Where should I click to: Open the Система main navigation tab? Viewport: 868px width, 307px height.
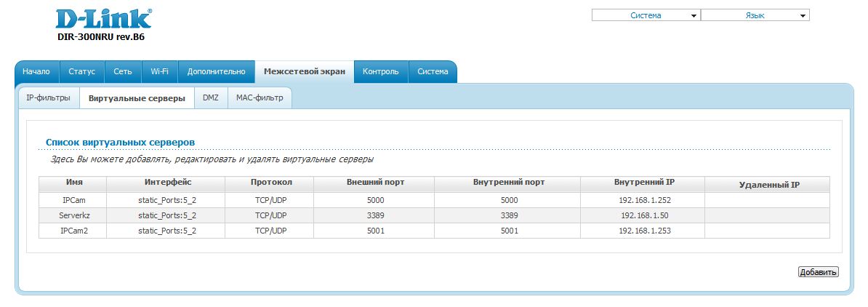(x=433, y=72)
